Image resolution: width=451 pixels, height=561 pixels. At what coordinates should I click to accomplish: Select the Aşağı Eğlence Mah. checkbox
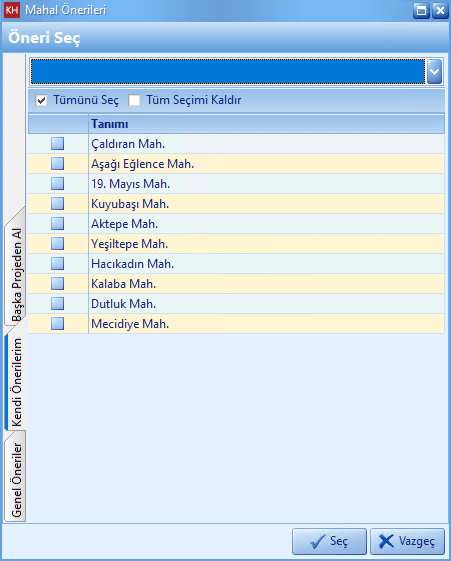click(57, 164)
